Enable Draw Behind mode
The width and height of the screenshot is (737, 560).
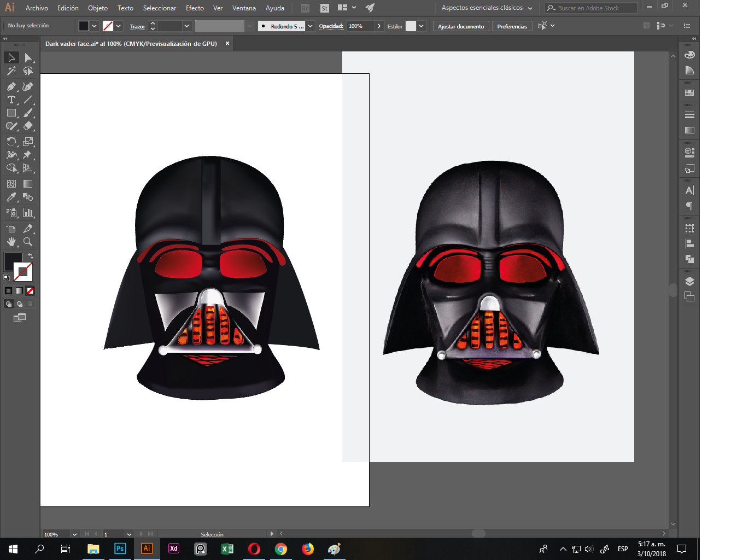(19, 304)
